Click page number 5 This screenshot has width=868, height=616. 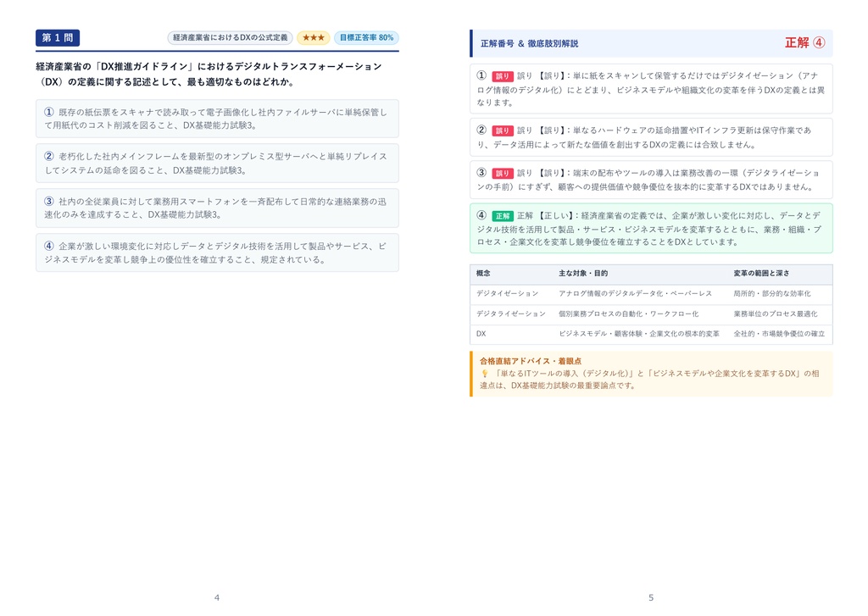click(651, 597)
